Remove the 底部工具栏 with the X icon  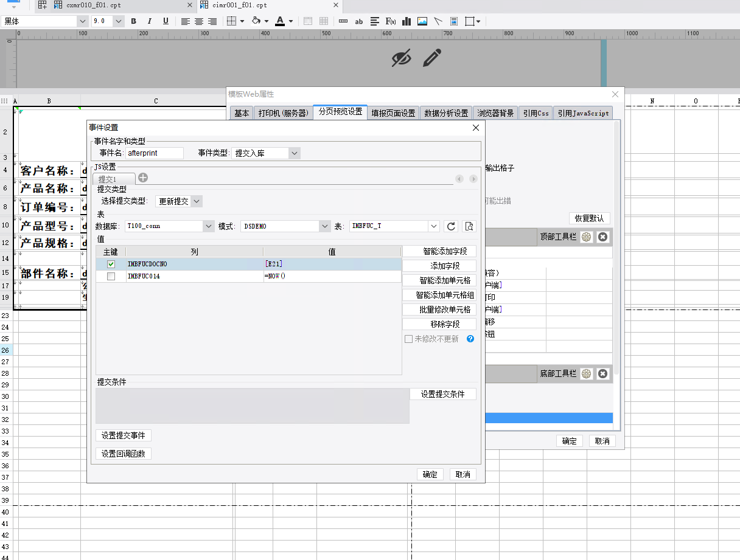click(x=602, y=373)
